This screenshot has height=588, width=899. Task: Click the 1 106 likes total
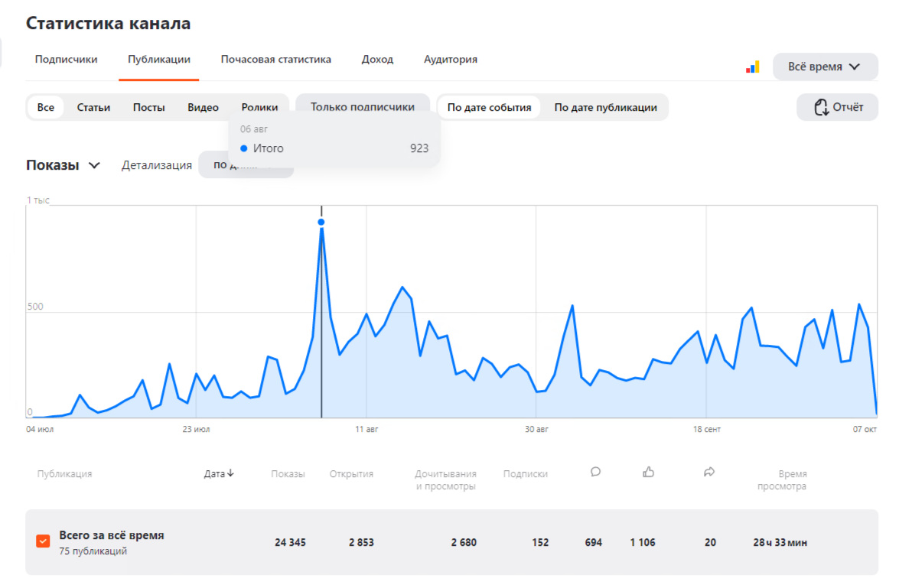click(x=643, y=542)
